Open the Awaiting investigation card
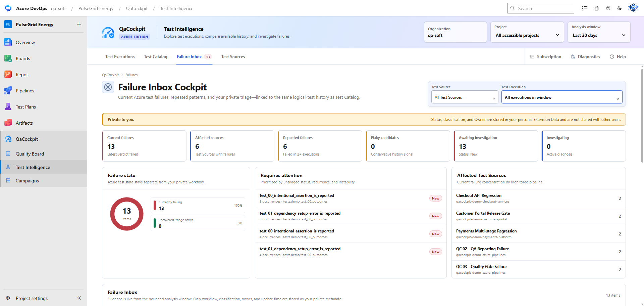The width and height of the screenshot is (644, 306). 496,146
